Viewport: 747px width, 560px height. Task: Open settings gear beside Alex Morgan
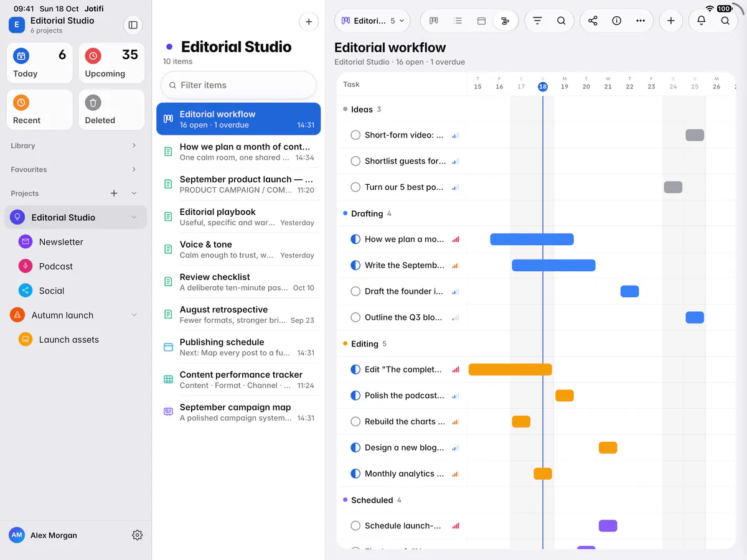pos(138,535)
